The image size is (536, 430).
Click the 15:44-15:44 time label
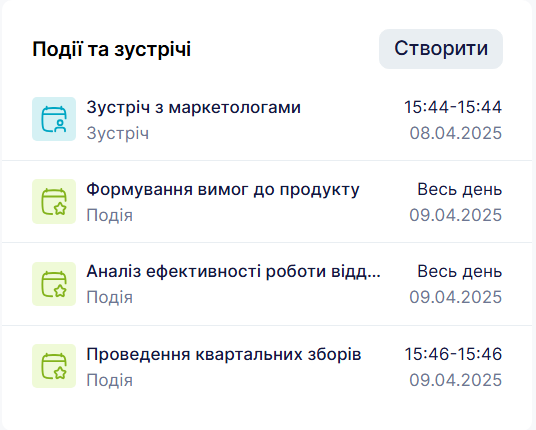click(453, 107)
